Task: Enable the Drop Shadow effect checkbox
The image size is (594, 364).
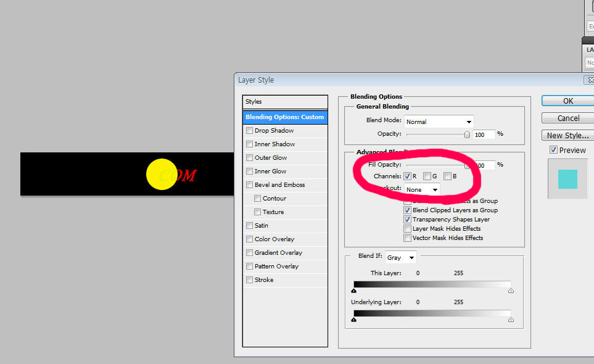Action: click(x=249, y=131)
